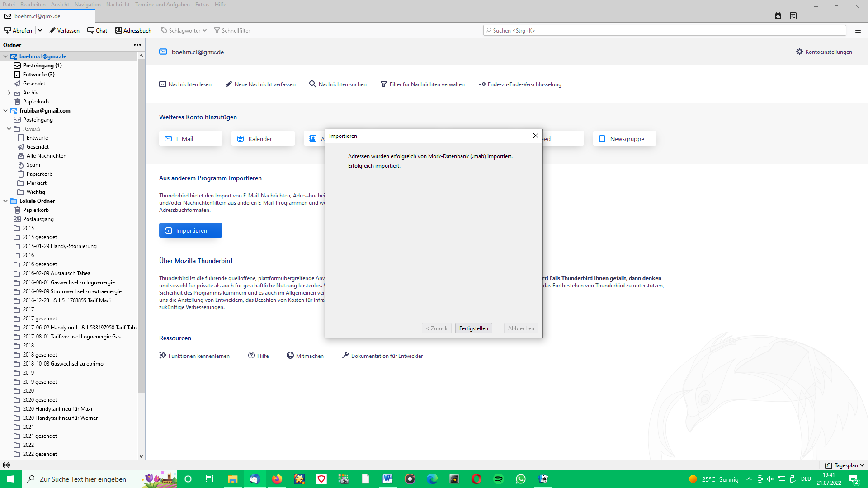Collapse the Lokale Ordner tree
The width and height of the screenshot is (868, 488).
pos(5,201)
